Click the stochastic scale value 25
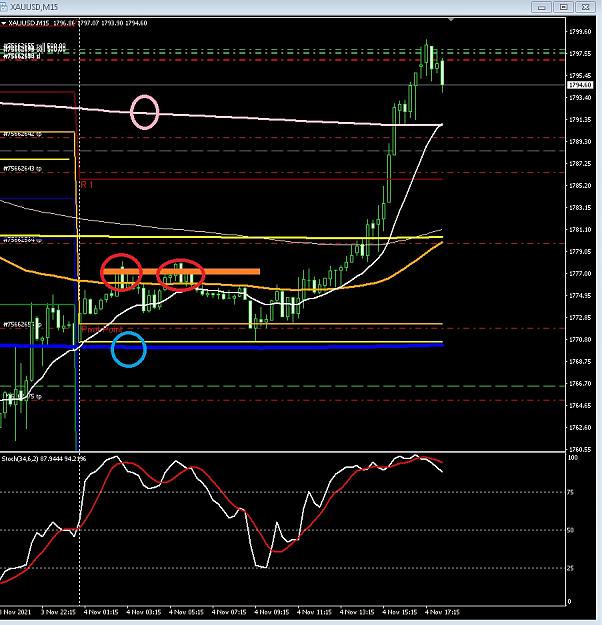The width and height of the screenshot is (602, 625). tap(571, 568)
